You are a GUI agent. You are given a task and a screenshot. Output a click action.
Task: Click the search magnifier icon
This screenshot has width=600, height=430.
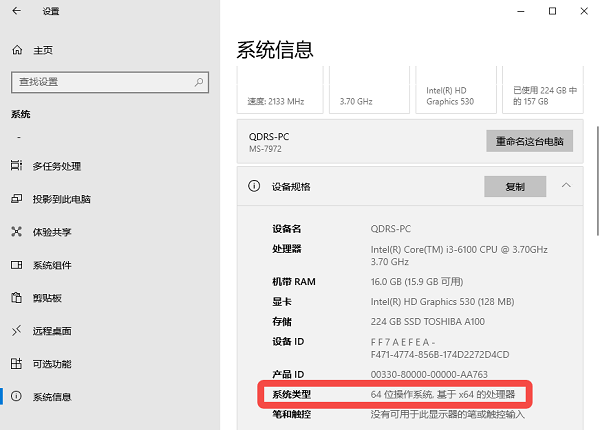coord(199,82)
